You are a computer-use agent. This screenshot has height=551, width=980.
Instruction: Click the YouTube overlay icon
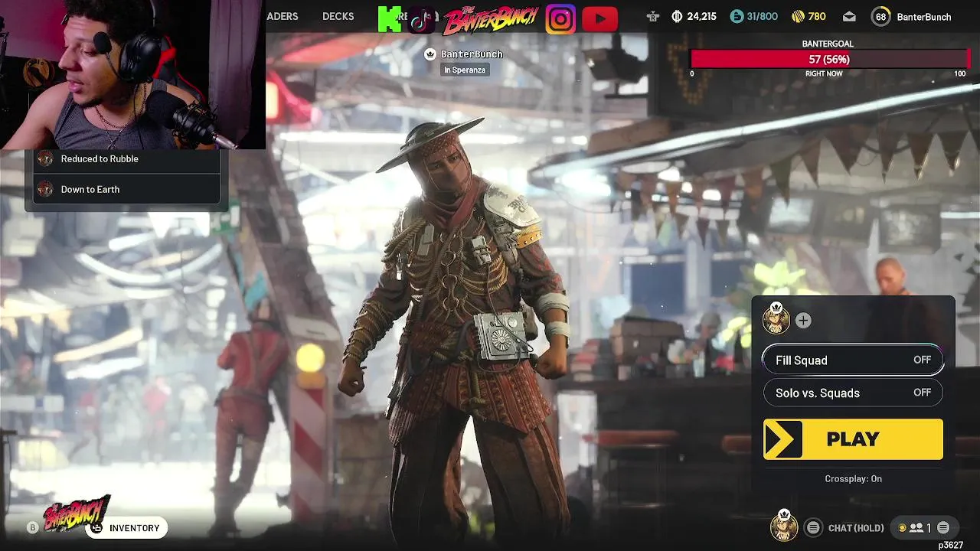599,19
